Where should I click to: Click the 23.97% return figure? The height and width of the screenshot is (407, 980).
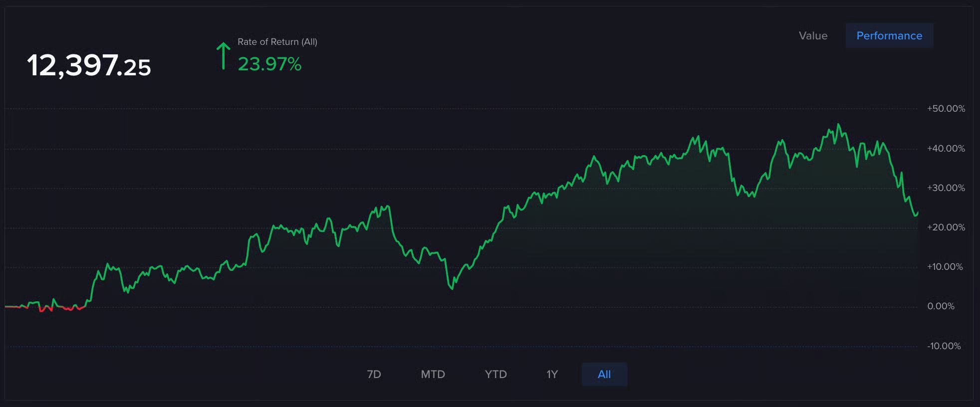click(x=269, y=64)
